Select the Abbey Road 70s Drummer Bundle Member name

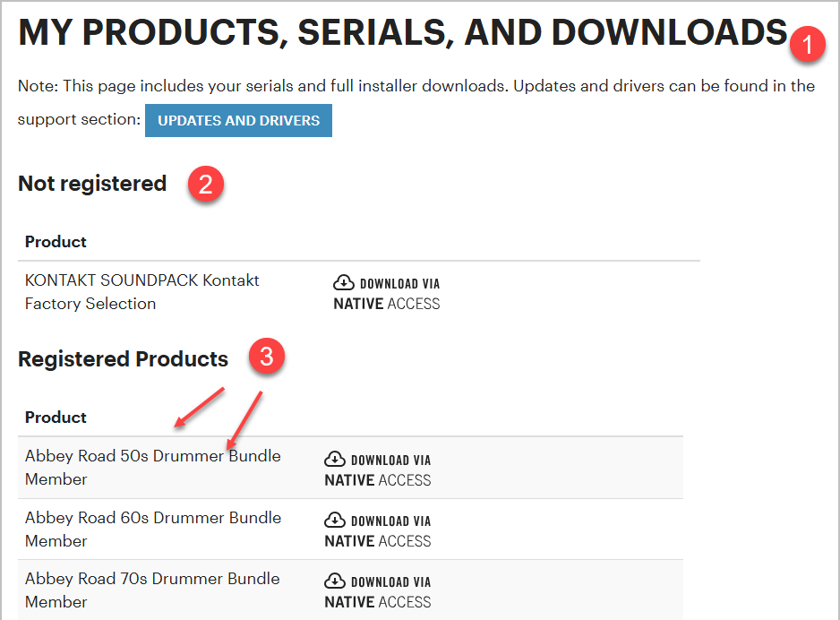click(x=152, y=590)
